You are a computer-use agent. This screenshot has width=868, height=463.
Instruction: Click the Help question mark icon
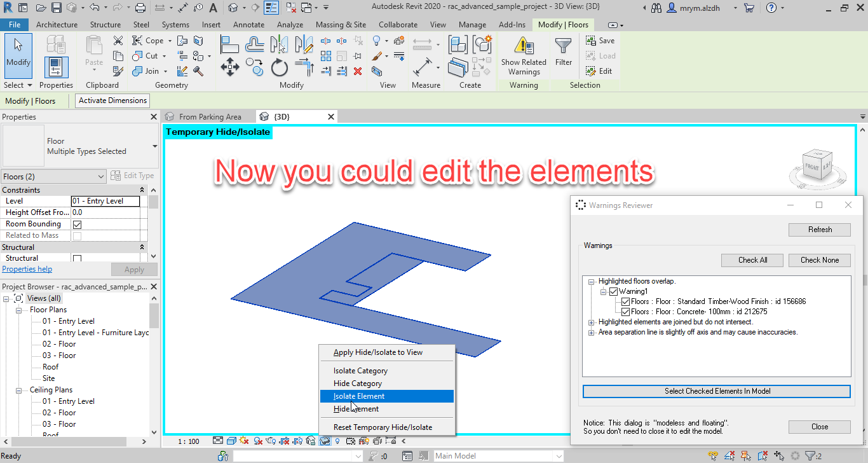[x=771, y=8]
